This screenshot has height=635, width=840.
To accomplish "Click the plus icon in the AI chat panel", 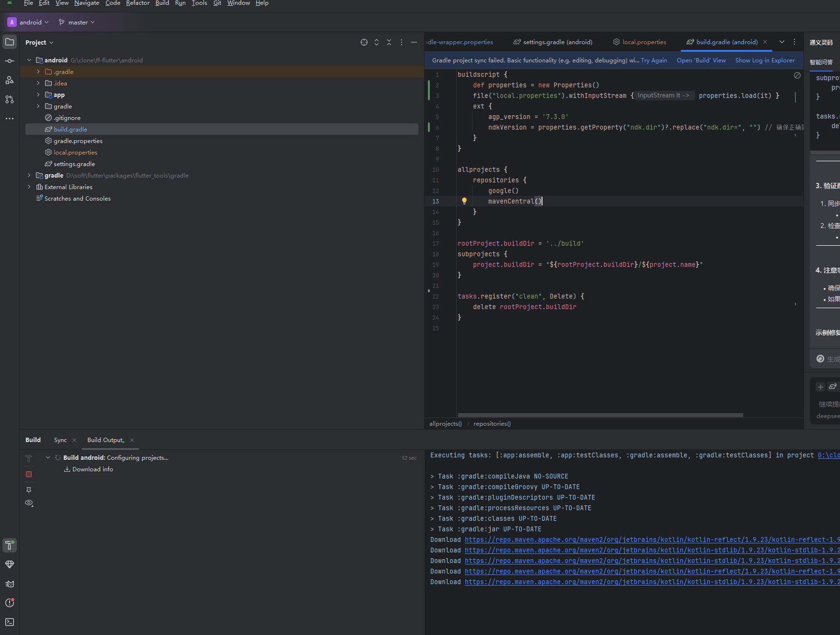I will tap(820, 387).
